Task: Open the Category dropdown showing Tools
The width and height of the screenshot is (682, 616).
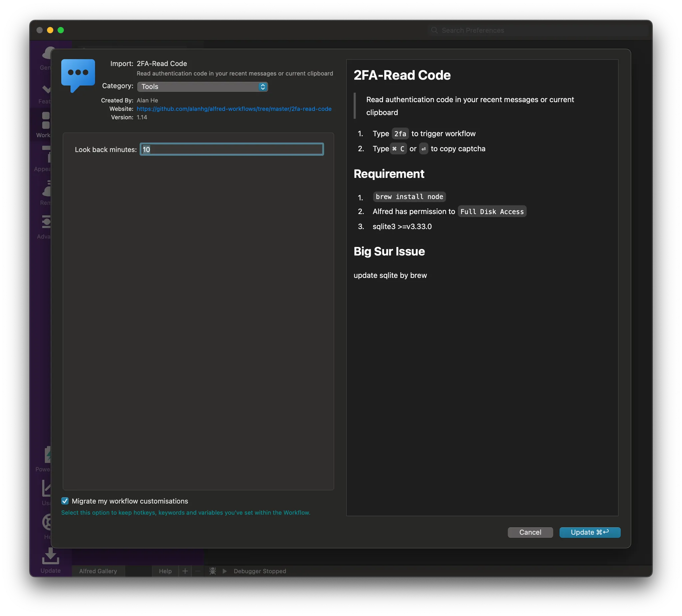Action: (202, 87)
